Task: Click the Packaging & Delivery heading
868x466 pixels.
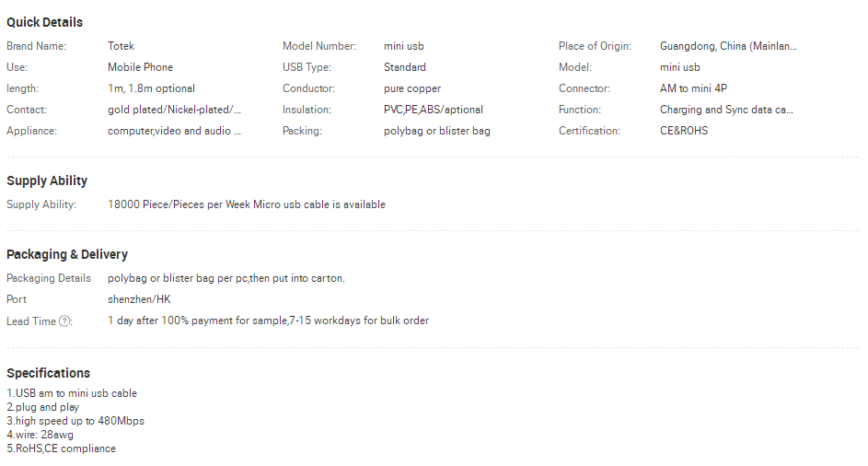Action: (67, 254)
